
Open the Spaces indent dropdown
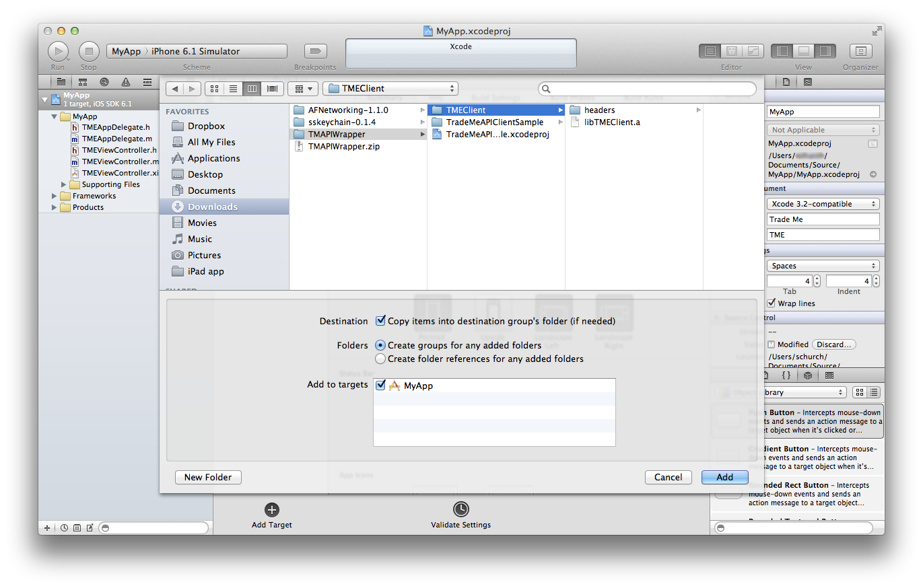pos(823,266)
